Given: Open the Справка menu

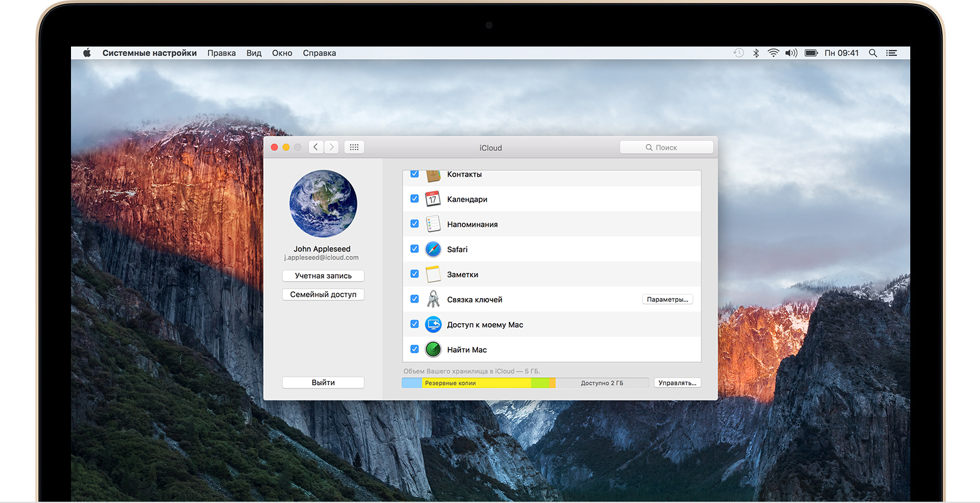Looking at the screenshot, I should point(319,53).
